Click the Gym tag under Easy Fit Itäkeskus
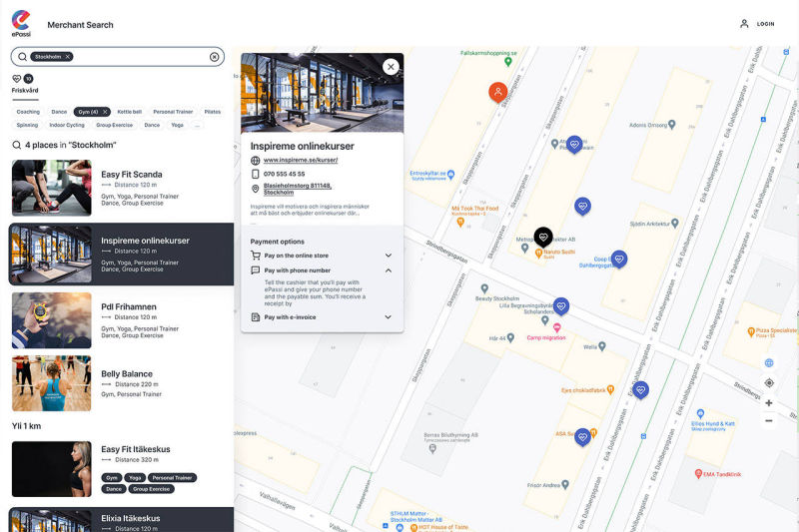Screen dimensions: 799x532 (x=112, y=477)
